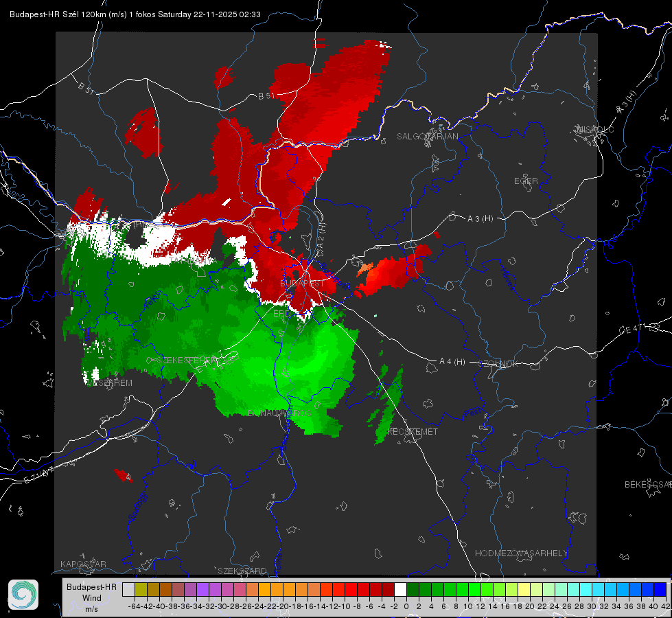Click the ÉRD town label
This screenshot has width=672, height=618.
281,314
